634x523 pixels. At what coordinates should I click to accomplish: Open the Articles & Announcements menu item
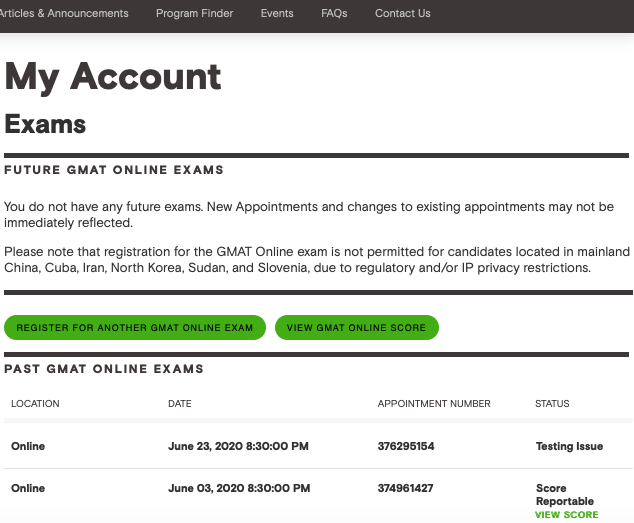point(64,13)
